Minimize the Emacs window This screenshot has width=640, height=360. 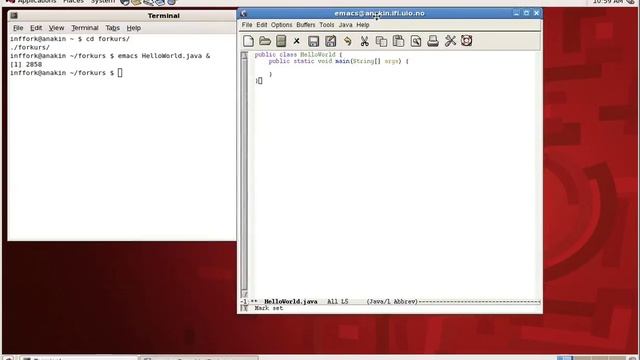516,13
